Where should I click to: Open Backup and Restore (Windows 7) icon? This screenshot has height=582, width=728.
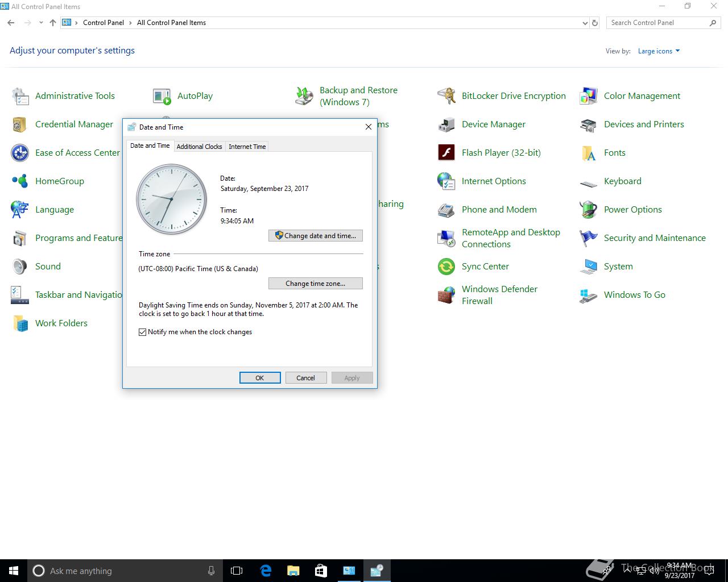tap(304, 96)
